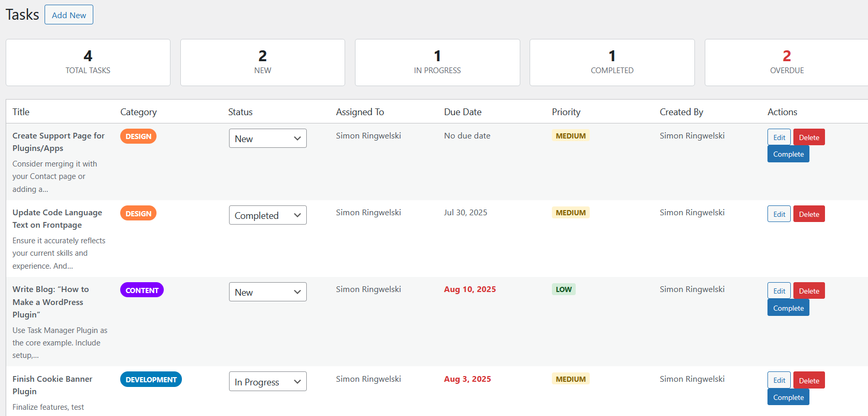Image resolution: width=868 pixels, height=416 pixels.
Task: Delete the Finish Cookie Banner Plugin task
Action: pos(808,380)
